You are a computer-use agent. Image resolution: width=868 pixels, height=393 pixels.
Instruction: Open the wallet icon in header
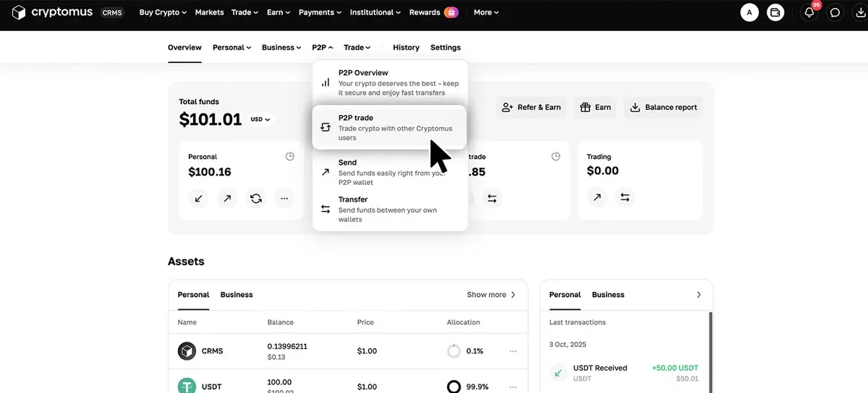tap(775, 12)
